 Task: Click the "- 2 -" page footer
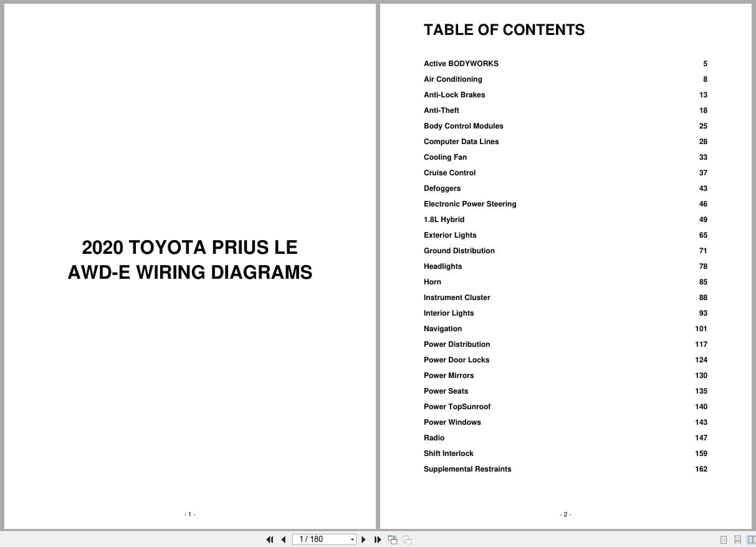pos(566,515)
